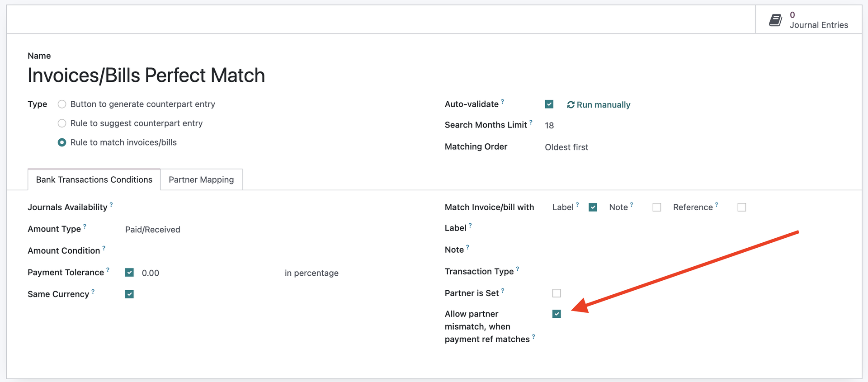This screenshot has width=868, height=382.
Task: Click the Journals Availability help icon
Action: pos(111,205)
